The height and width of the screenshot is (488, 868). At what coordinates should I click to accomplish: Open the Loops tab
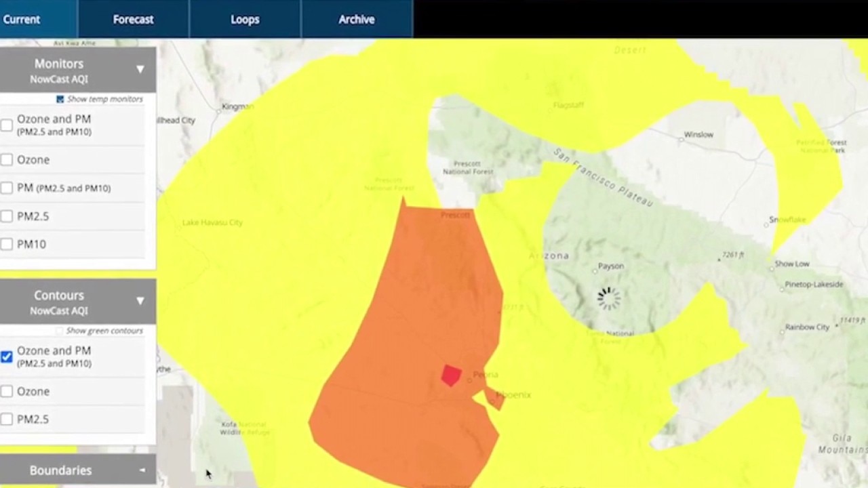(x=245, y=19)
